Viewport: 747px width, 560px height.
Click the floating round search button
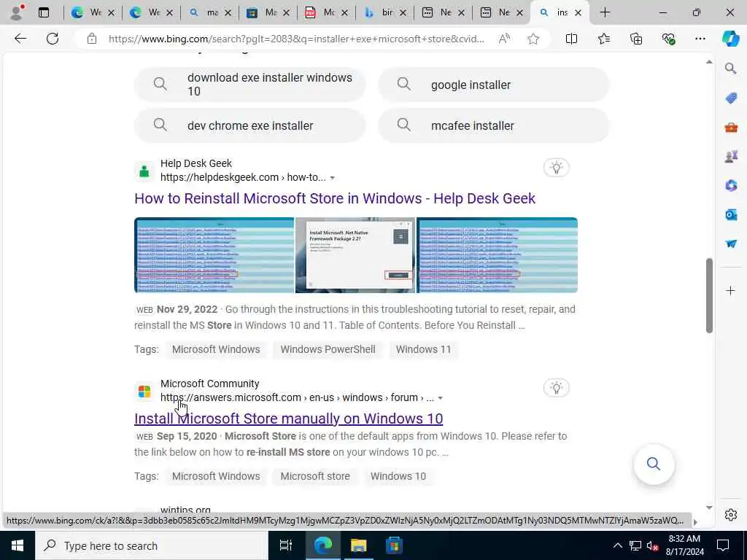coord(654,464)
